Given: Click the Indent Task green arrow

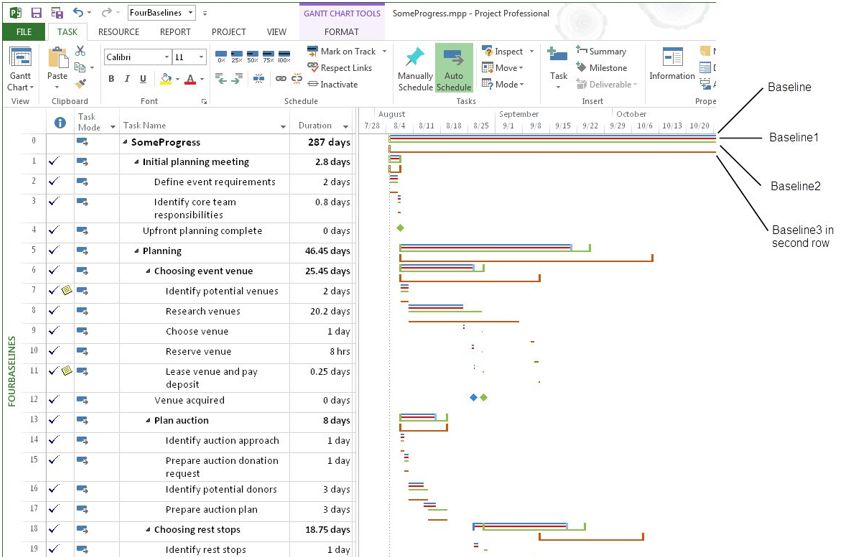Looking at the screenshot, I should [x=237, y=79].
